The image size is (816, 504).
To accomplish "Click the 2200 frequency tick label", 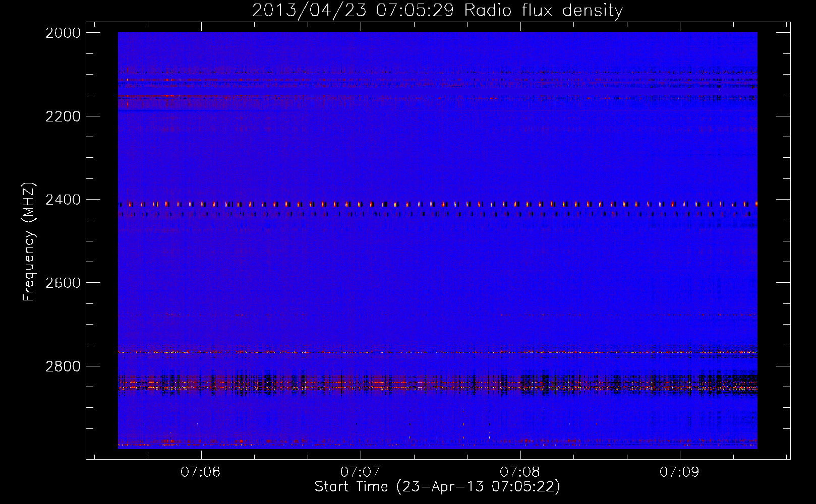I will [63, 116].
